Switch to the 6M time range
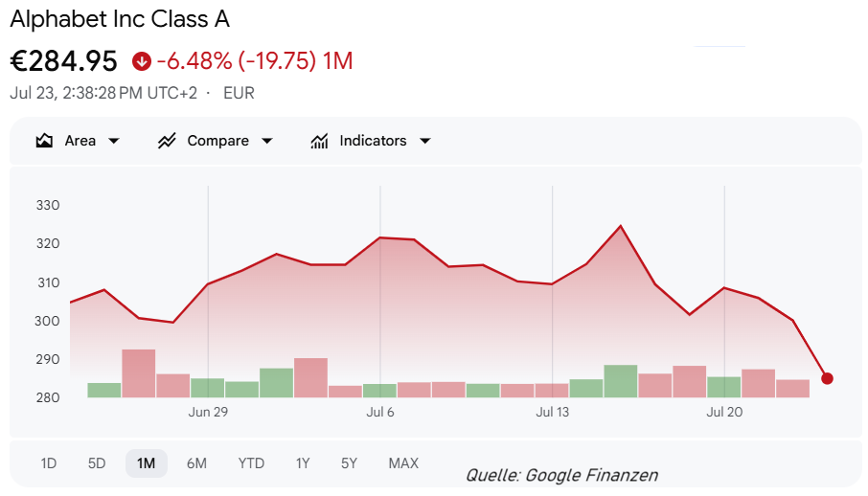Screen dimensions: 868x496 click(196, 463)
